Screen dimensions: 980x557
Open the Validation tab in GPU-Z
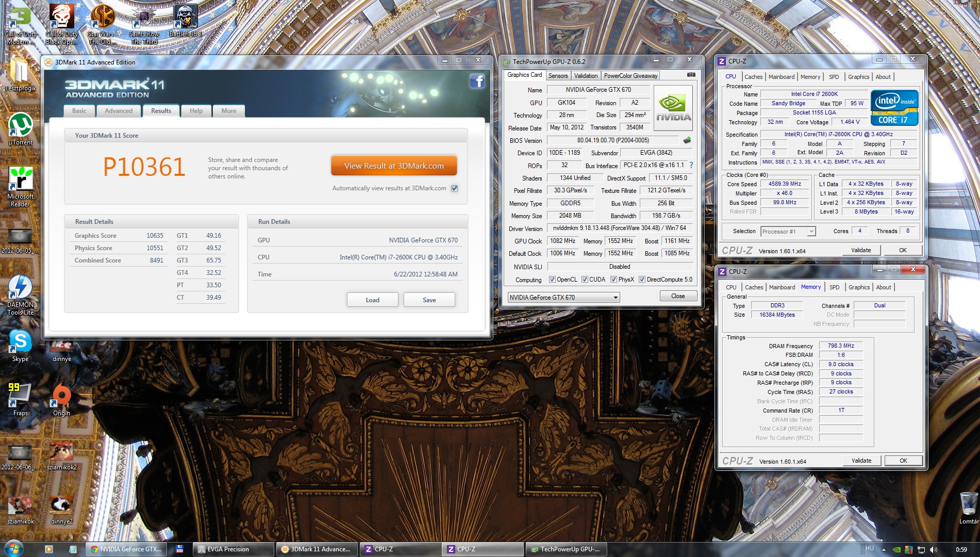pyautogui.click(x=586, y=76)
